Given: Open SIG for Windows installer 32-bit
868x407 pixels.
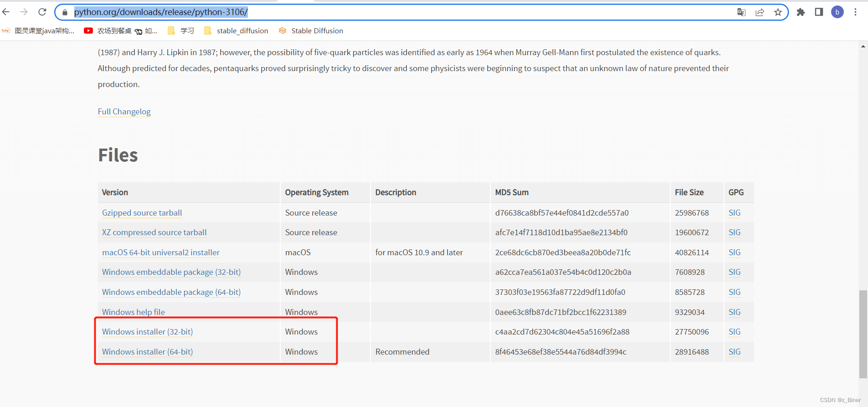Looking at the screenshot, I should pyautogui.click(x=734, y=332).
